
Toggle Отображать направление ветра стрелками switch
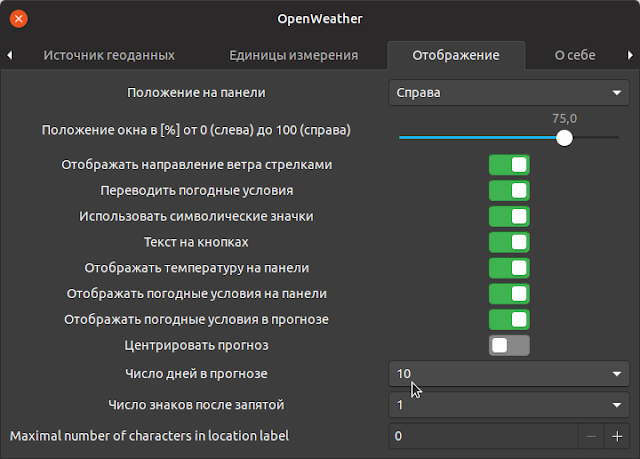coord(509,165)
